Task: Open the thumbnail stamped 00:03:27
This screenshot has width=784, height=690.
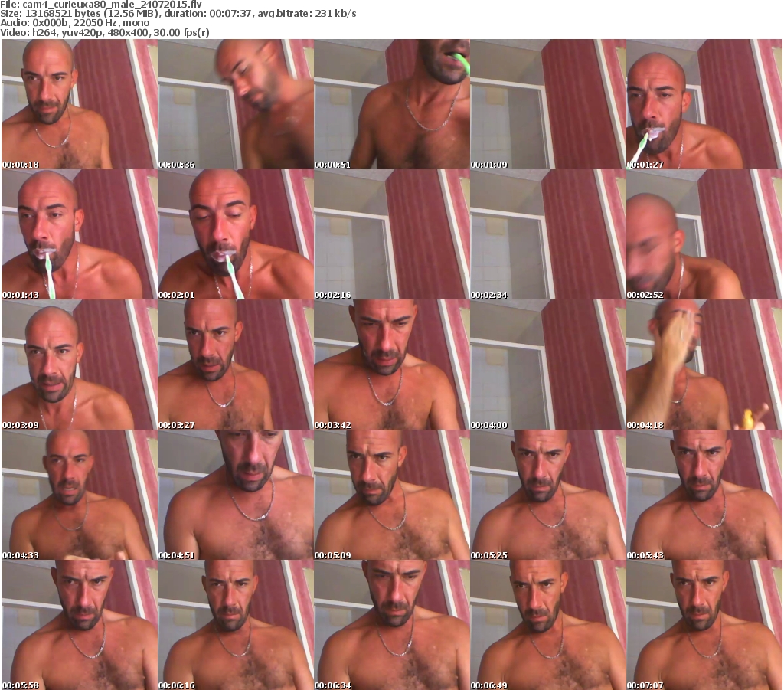Action: click(236, 365)
